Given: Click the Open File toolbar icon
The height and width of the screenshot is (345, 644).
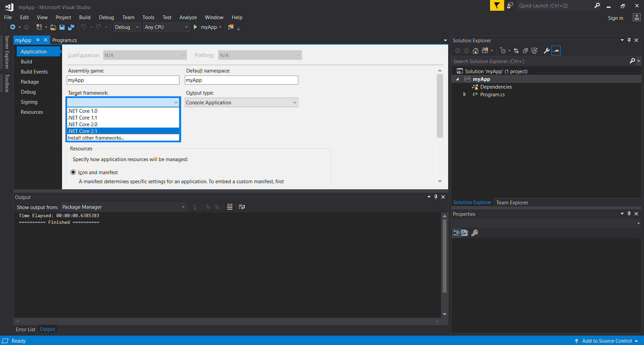Looking at the screenshot, I should (53, 27).
